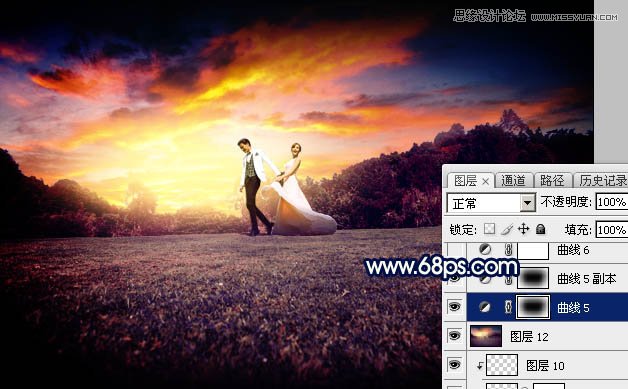Screen dimensions: 628x389
Task: Close the 图层 tab with its x
Action: point(485,181)
